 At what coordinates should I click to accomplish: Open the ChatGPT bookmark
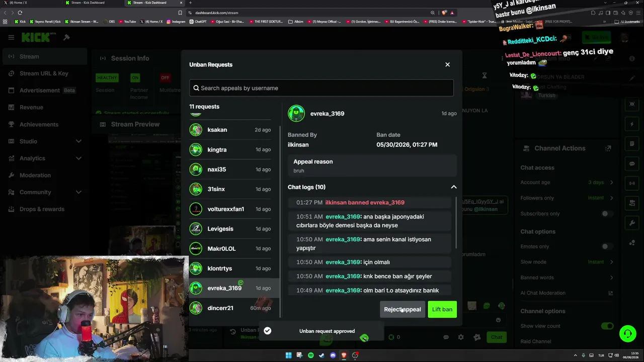coord(198,22)
